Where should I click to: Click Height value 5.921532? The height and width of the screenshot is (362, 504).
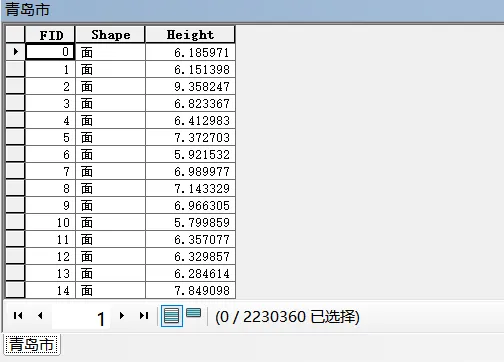point(190,154)
